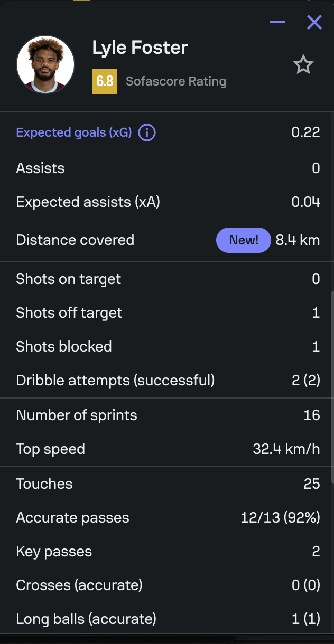This screenshot has height=644, width=334.
Task: Close the Lyle Foster panel
Action: click(314, 22)
